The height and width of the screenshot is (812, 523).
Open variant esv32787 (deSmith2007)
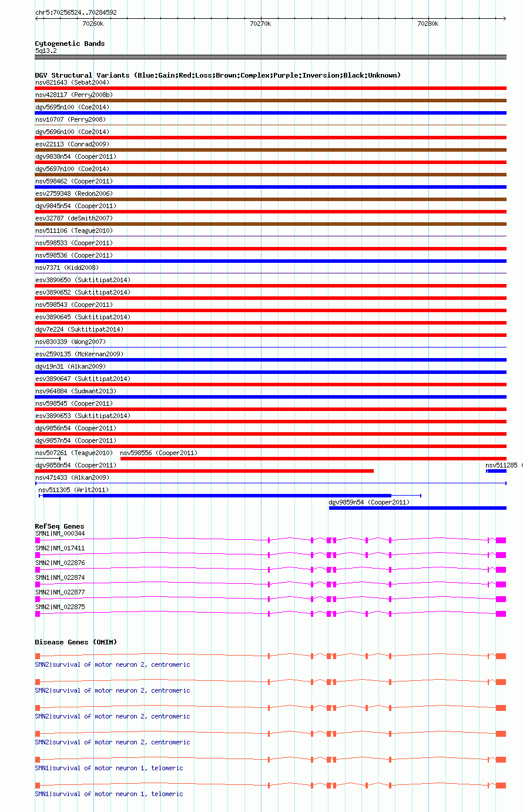(x=74, y=218)
